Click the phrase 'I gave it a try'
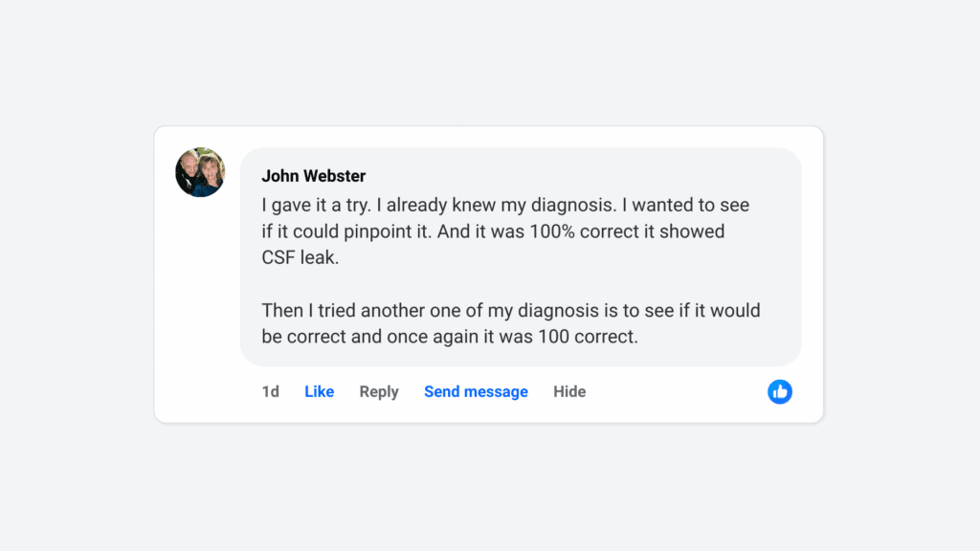980x551 pixels. (x=314, y=205)
